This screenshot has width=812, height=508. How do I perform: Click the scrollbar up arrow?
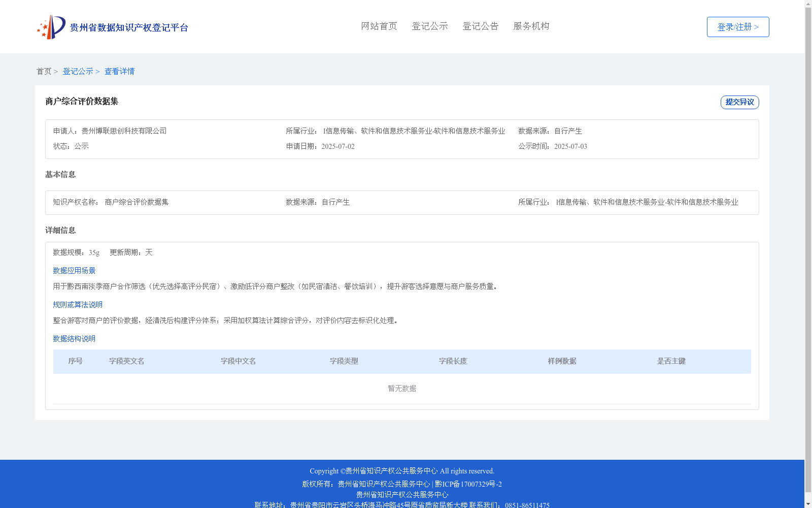tap(808, 3)
